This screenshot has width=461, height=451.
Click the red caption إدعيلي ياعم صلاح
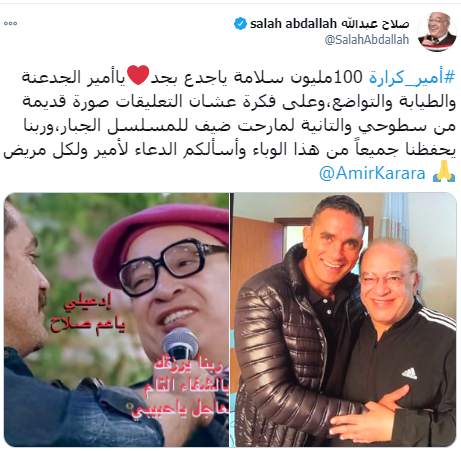(88, 313)
